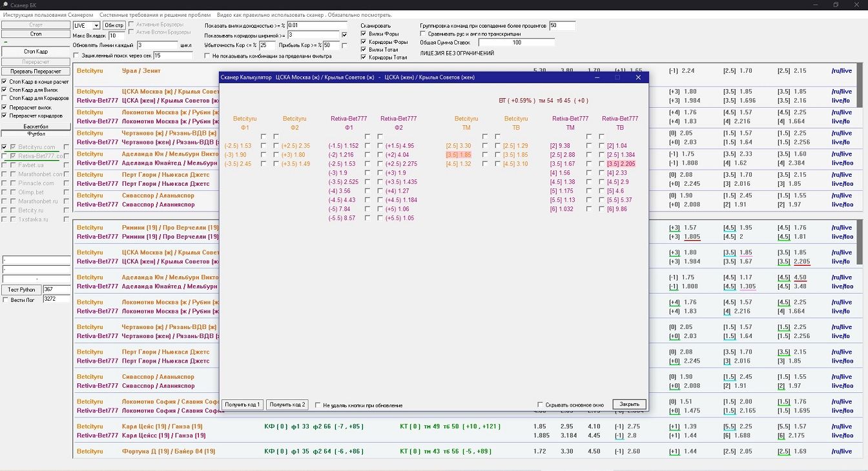Tick checkbox for Retiva-Bet777 ТБ [6] 9.86
Screen dimensions: 868x471
pyautogui.click(x=601, y=209)
